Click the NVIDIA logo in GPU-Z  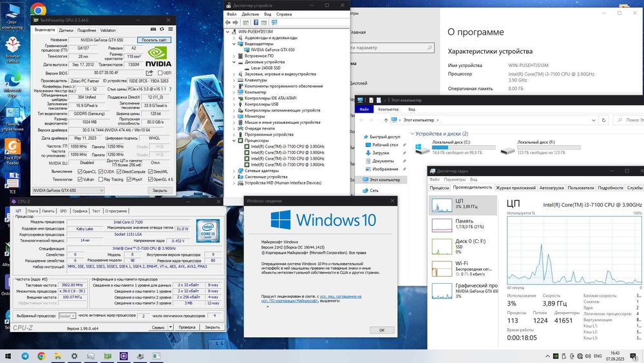click(x=158, y=57)
